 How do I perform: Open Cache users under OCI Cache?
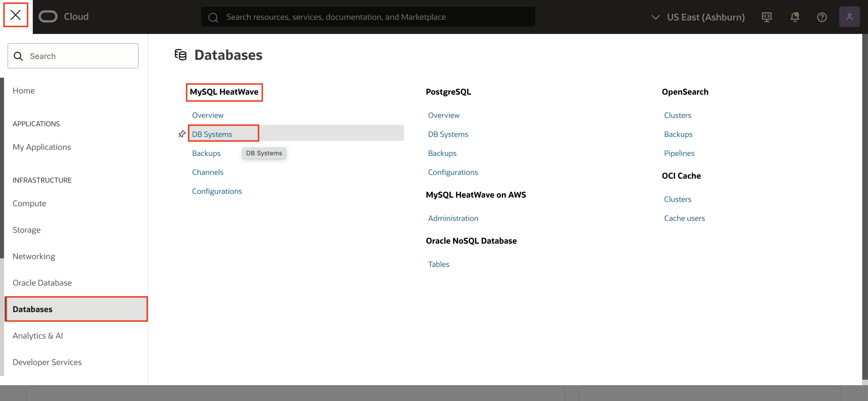click(684, 218)
